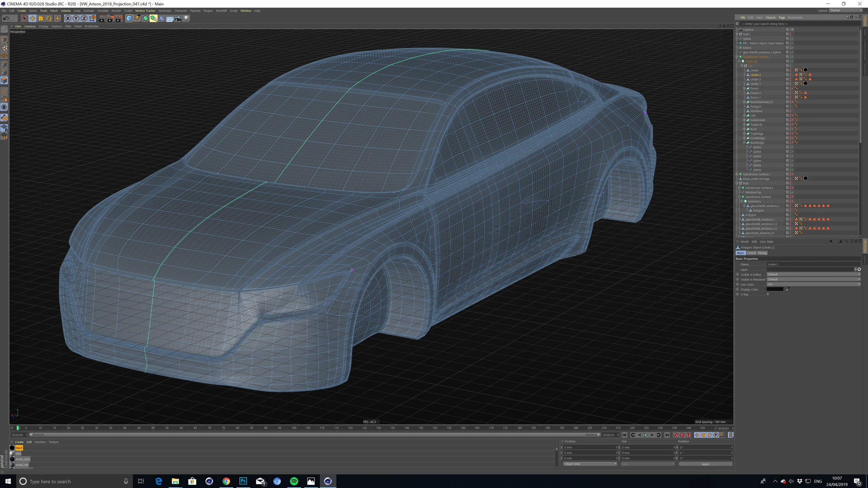This screenshot has width=868, height=488.
Task: Click the Record Active Objects button
Action: coord(676,435)
